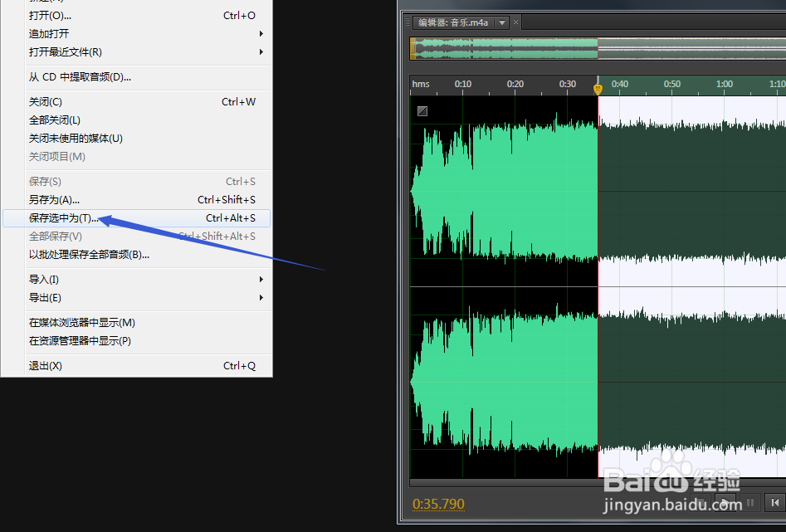Choose 保存选中为(T)... menu entry

click(x=137, y=218)
